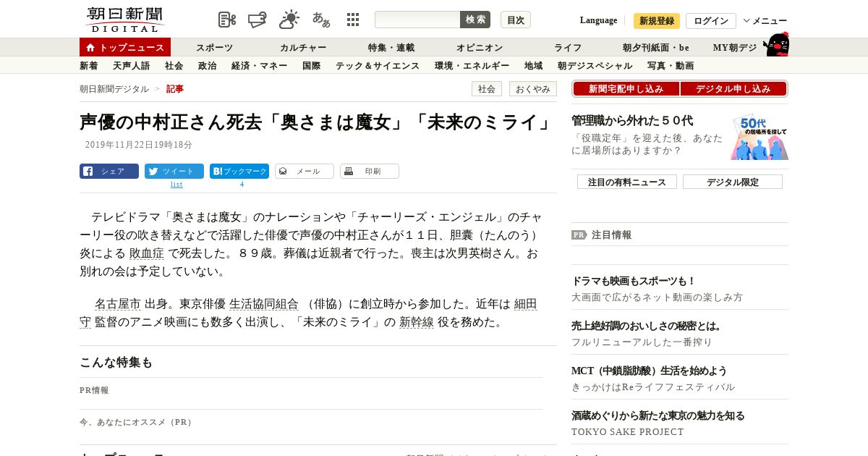
Task: Click the 名古屋市 keyword link
Action: (x=118, y=304)
